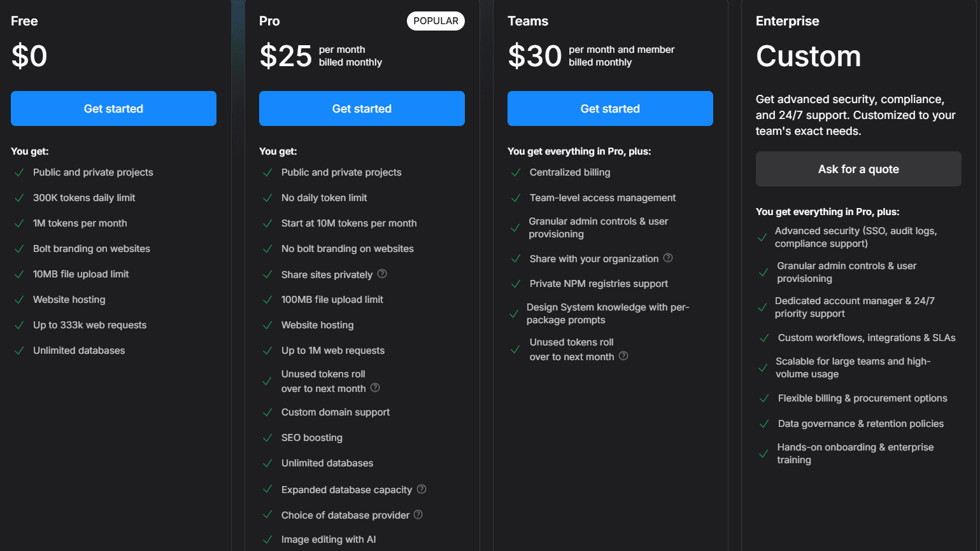Open the tooltip for Share with your organization

667,258
